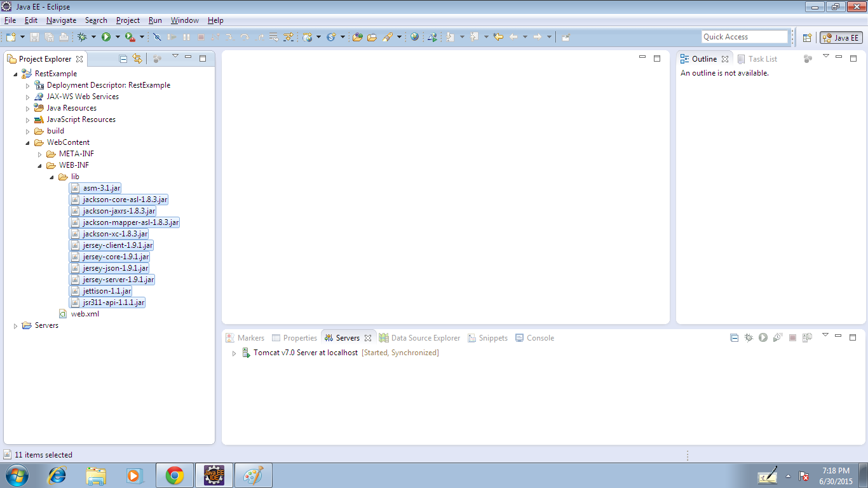868x488 pixels.
Task: Click the Debug bug icon in main toolbar
Action: (82, 37)
